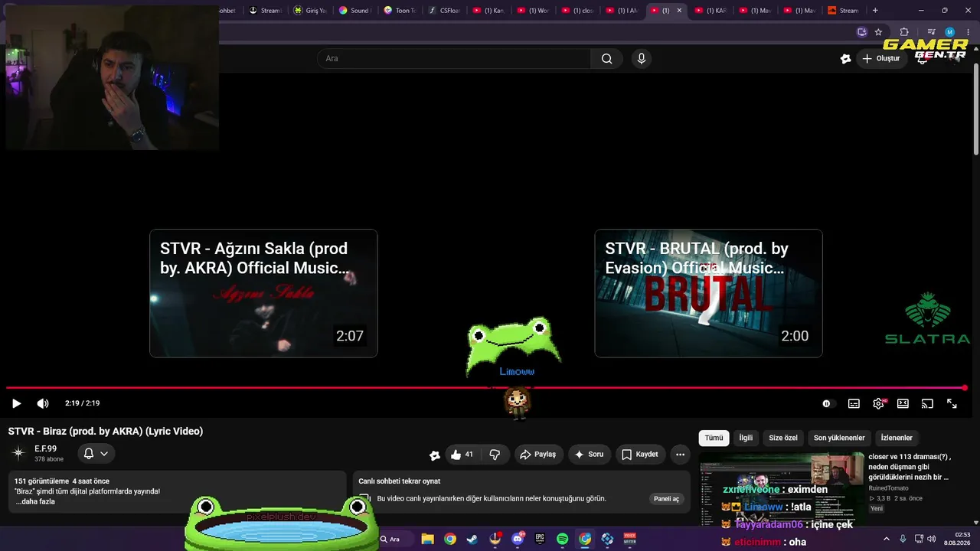Screen dimensions: 980x551
Task: Switch to the Giriş Yap browser tab
Action: (310, 11)
